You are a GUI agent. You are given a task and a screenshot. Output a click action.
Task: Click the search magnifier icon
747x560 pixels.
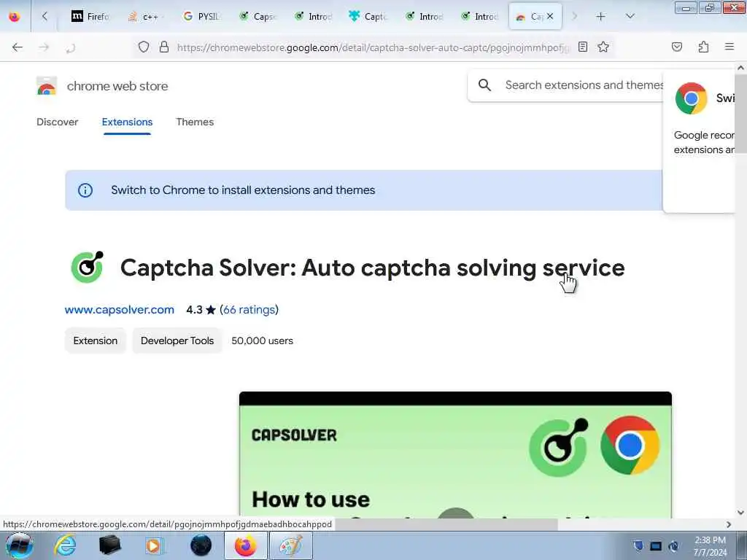pyautogui.click(x=484, y=85)
